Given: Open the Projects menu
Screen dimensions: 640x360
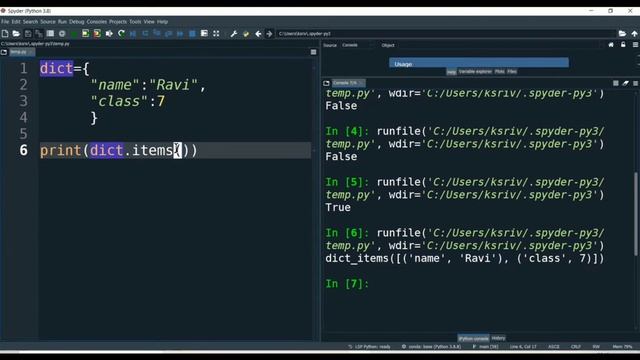Looking at the screenshot, I should [118, 22].
